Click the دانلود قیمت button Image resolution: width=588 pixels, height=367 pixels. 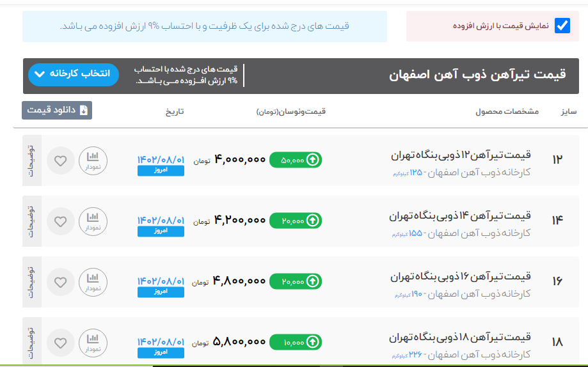pos(57,110)
